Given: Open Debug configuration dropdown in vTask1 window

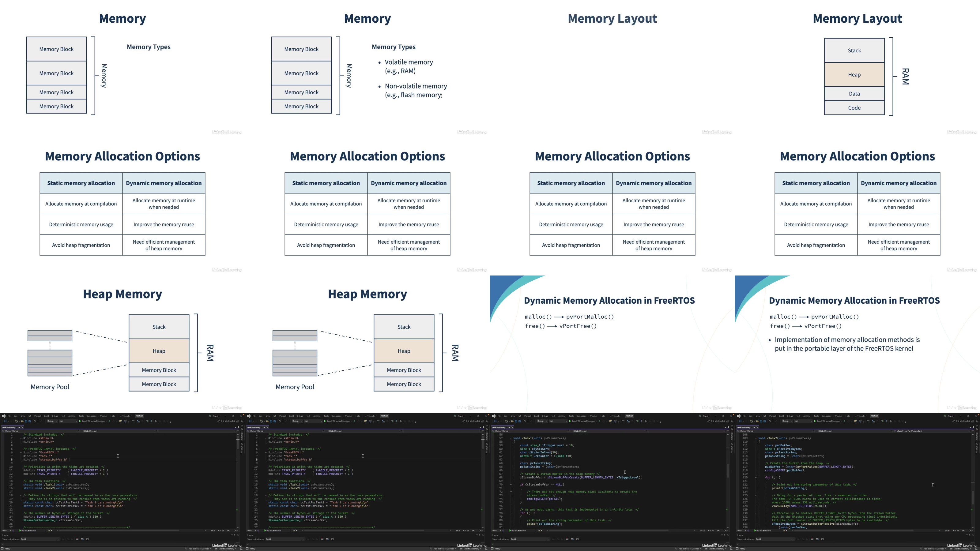Looking at the screenshot, I should click(x=542, y=421).
